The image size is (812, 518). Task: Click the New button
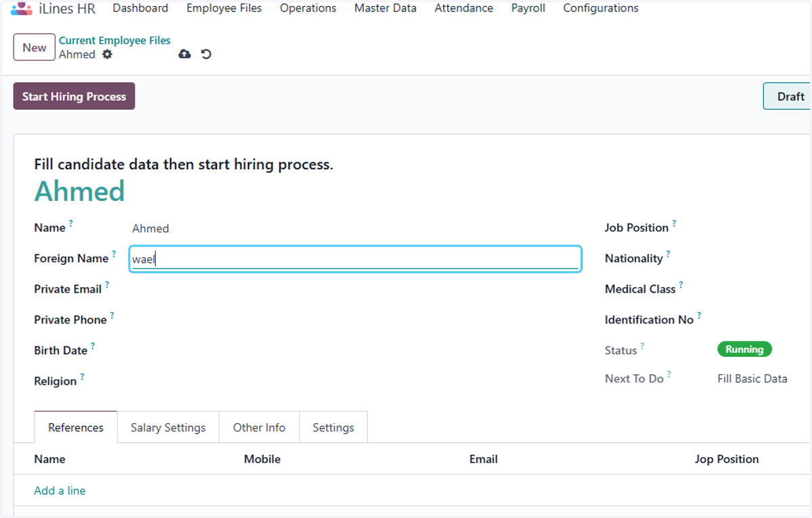click(x=35, y=47)
